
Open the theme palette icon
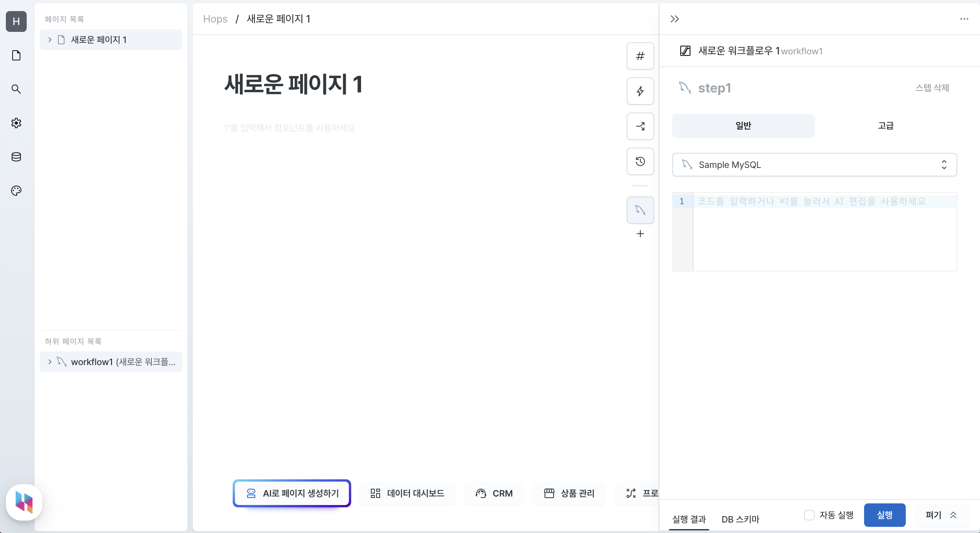click(x=16, y=190)
